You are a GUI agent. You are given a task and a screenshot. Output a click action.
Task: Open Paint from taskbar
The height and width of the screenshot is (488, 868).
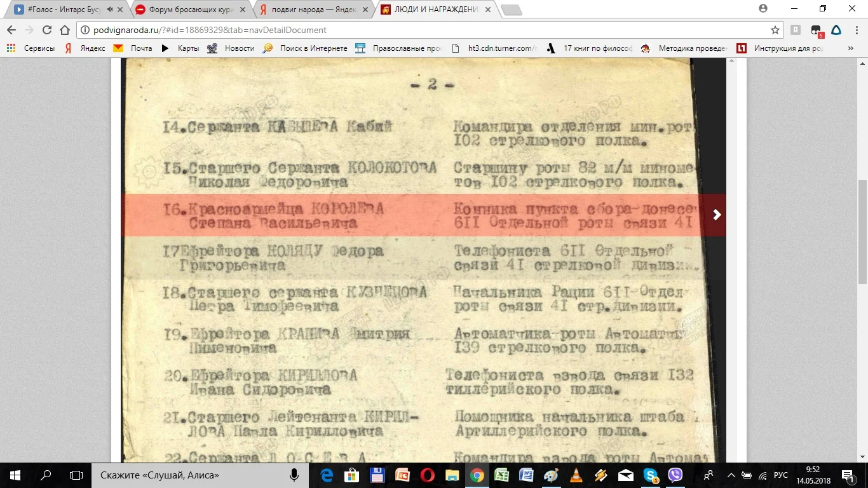[552, 475]
